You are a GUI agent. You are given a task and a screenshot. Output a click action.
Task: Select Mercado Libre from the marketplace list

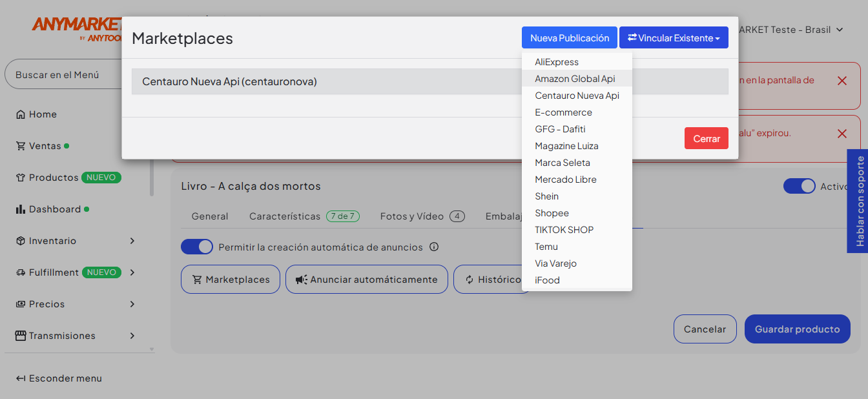[x=566, y=179]
